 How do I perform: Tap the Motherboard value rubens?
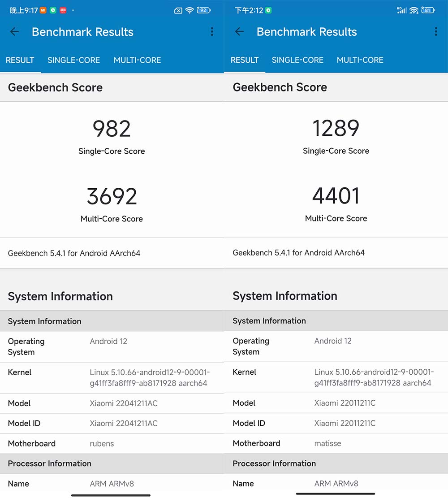[x=102, y=444]
